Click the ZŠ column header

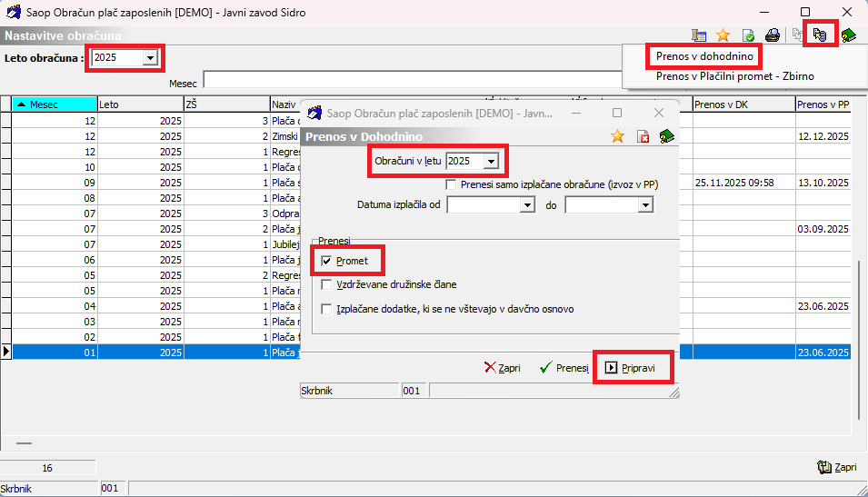click(x=227, y=104)
